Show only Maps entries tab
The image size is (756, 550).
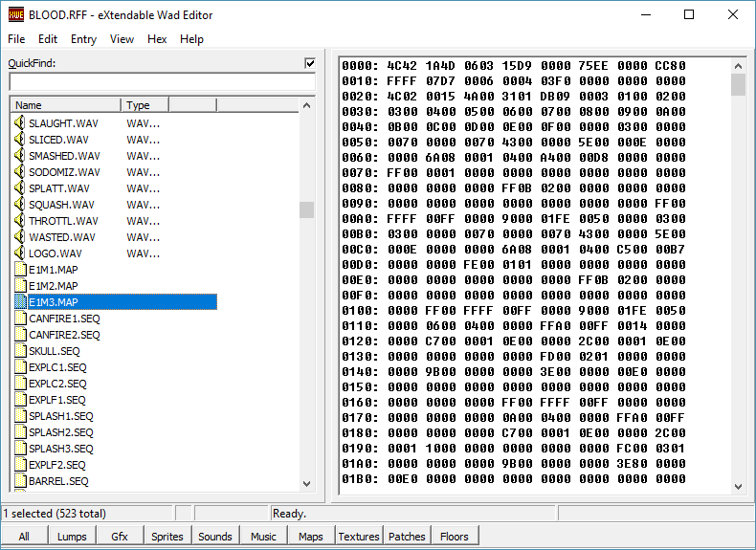point(311,537)
